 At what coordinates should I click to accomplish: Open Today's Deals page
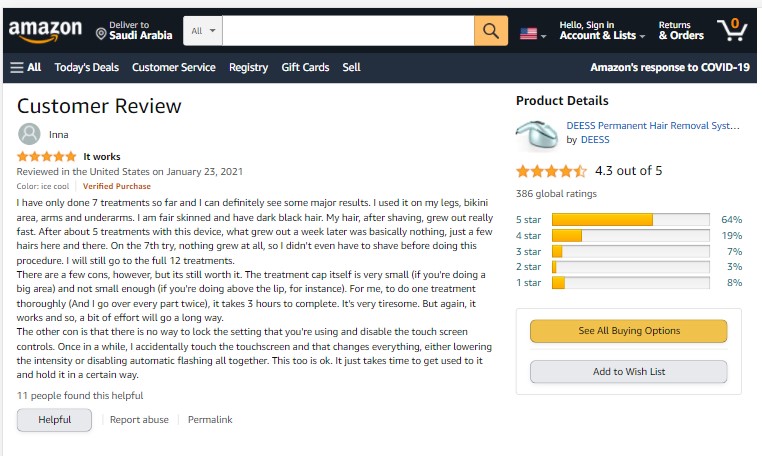coord(87,68)
